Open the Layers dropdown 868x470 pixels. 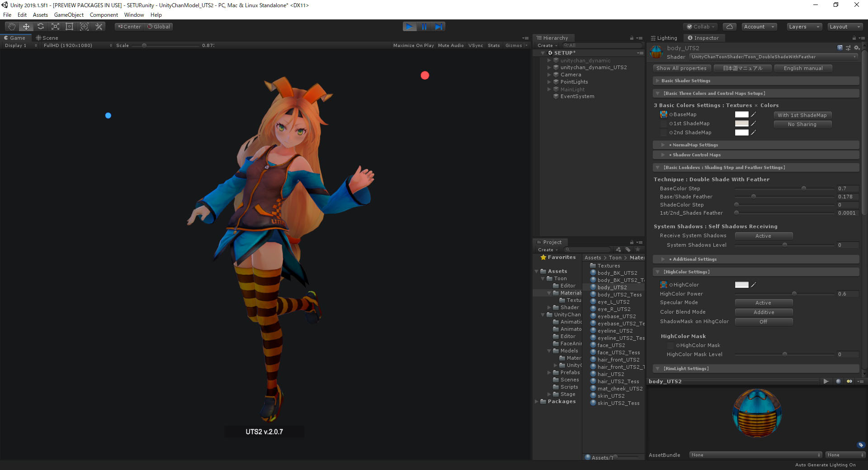pos(804,27)
